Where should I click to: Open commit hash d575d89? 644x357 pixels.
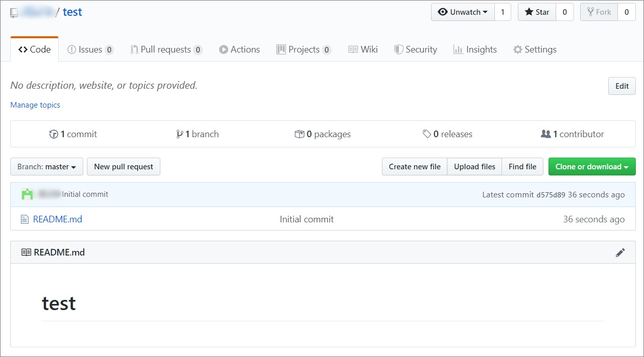[x=551, y=195]
